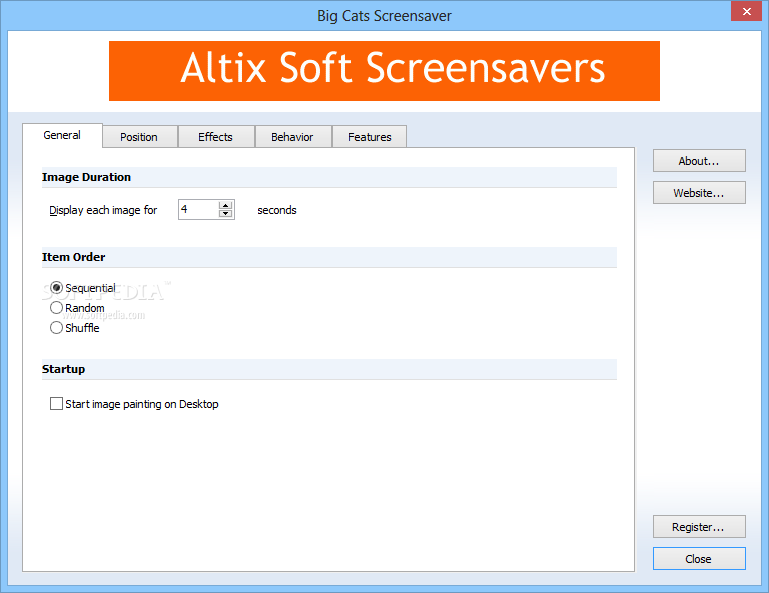Close the window with red X

click(746, 11)
